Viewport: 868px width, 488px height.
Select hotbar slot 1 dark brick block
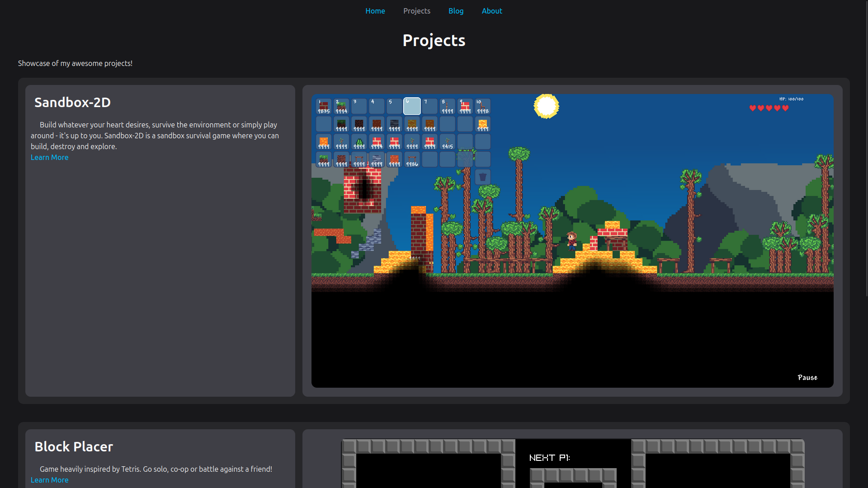(324, 107)
